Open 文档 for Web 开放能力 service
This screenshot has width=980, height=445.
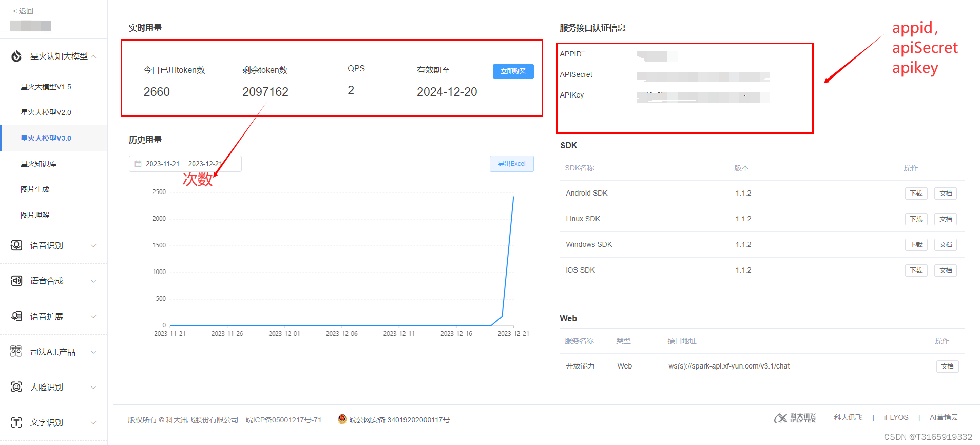point(947,366)
